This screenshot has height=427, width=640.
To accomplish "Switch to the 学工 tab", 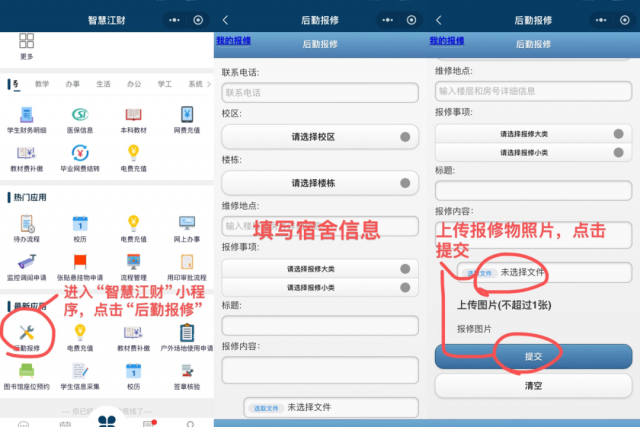I will [164, 85].
